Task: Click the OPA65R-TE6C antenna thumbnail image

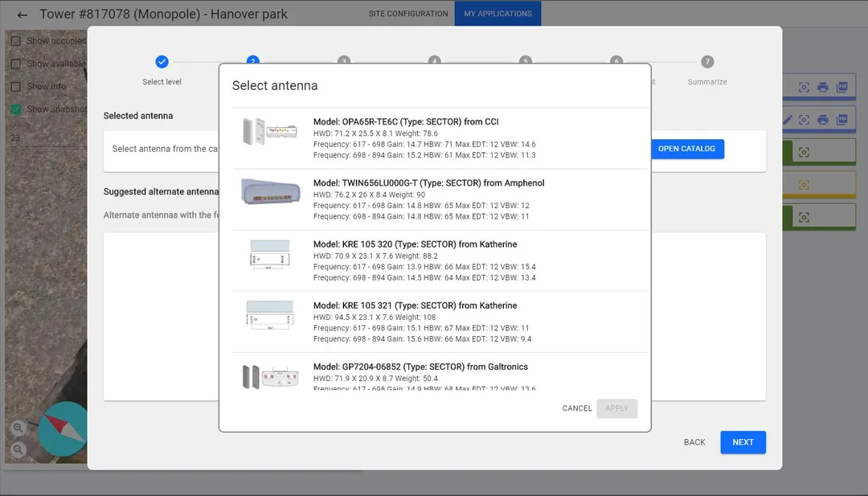Action: 269,132
